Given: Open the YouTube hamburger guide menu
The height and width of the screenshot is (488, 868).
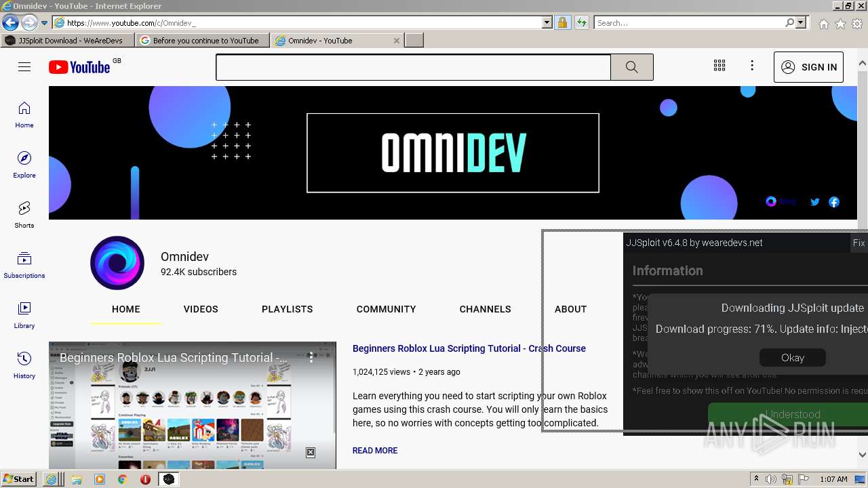Looking at the screenshot, I should (24, 66).
